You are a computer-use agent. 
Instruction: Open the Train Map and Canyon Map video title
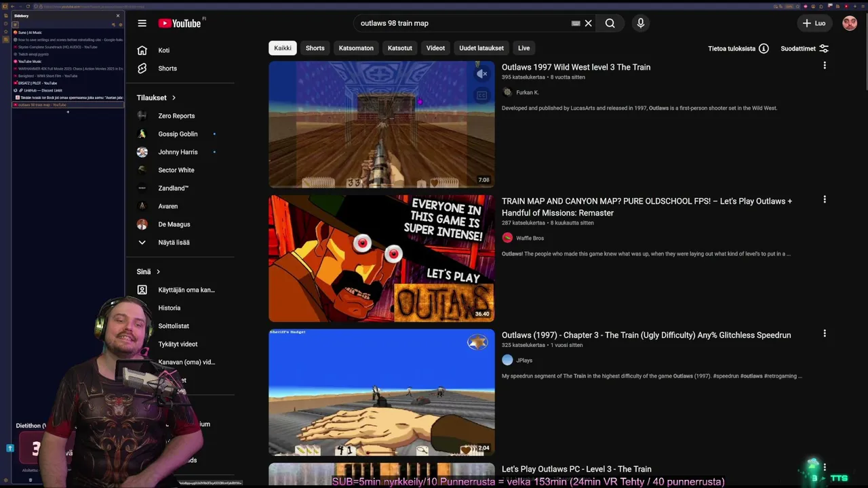647,207
